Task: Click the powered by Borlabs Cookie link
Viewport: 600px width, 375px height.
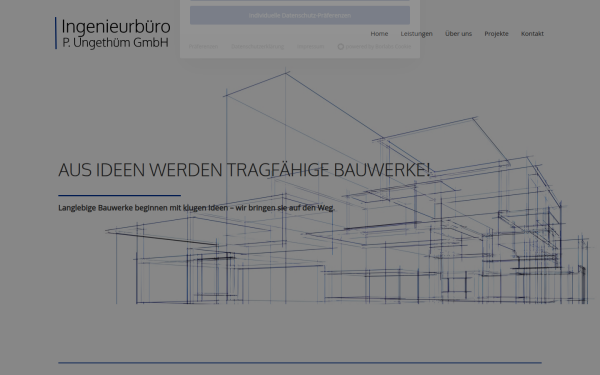Action: click(x=374, y=46)
